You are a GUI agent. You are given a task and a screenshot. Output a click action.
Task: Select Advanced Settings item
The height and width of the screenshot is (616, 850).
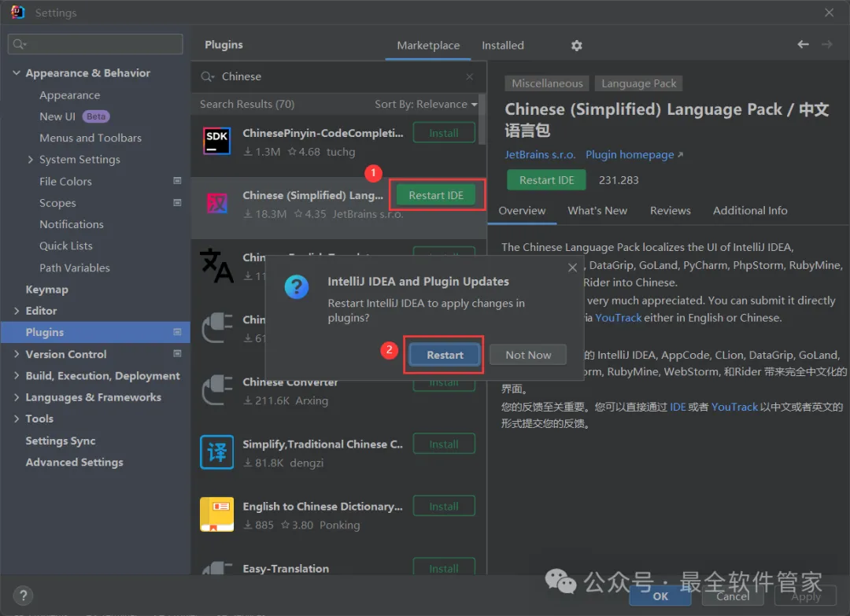pos(74,462)
